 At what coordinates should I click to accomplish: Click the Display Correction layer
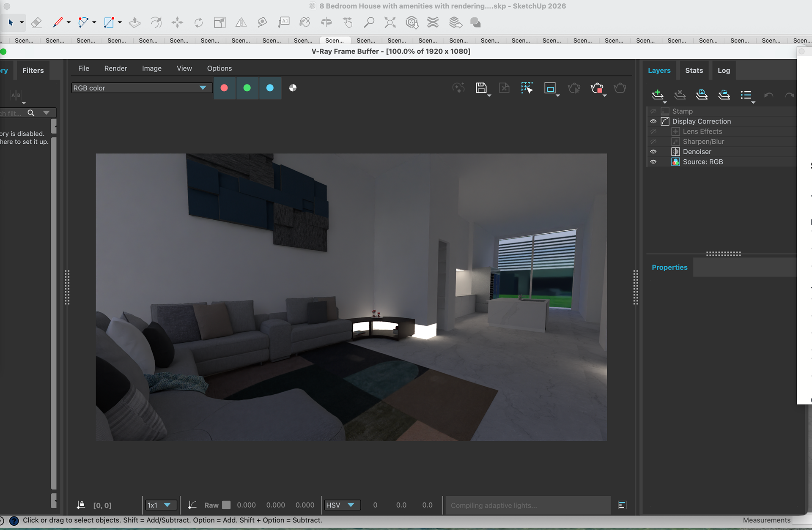pos(701,121)
